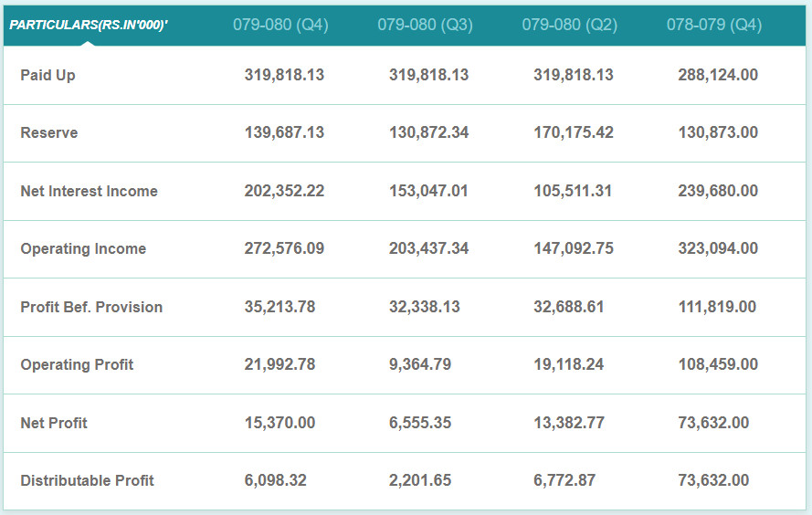Click the PARTICULARS(RS.IN'000)' column header
The width and height of the screenshot is (812, 515).
pyautogui.click(x=89, y=25)
